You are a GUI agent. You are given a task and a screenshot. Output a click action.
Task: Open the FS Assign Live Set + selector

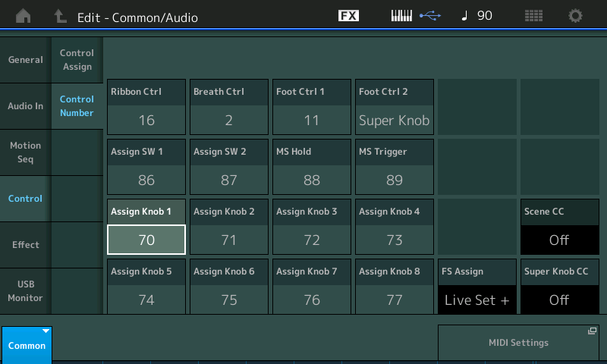coord(476,300)
